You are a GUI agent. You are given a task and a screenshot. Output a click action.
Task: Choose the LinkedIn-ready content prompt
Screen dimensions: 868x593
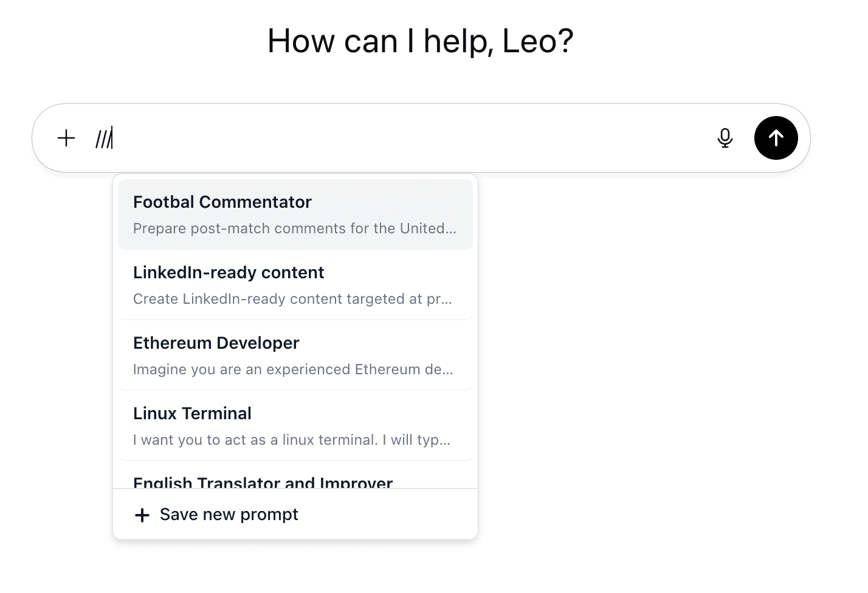[x=295, y=284]
